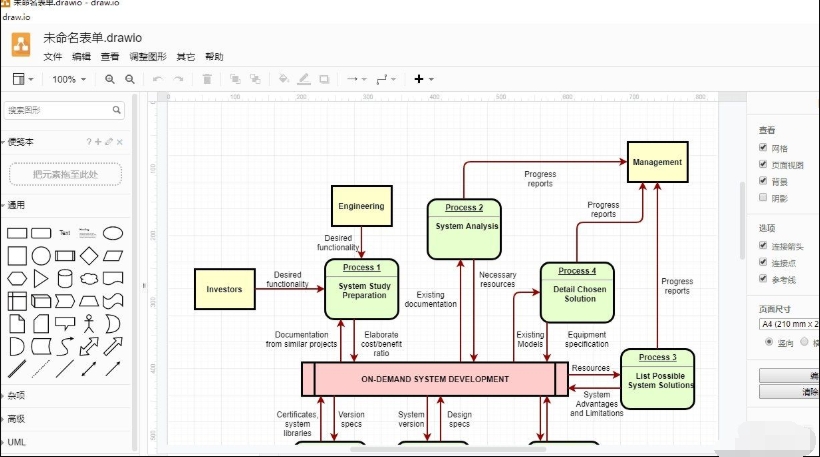Click the shadow icon in toolbar

click(324, 79)
